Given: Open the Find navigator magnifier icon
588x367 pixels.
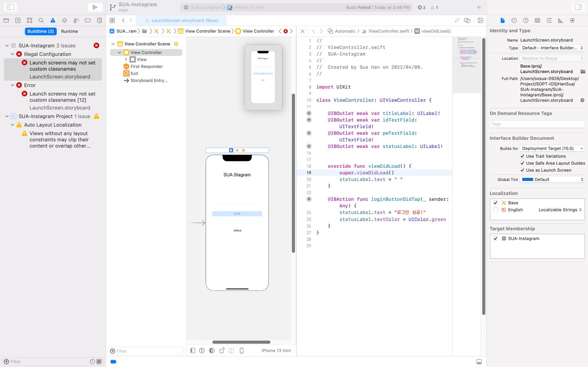Looking at the screenshot, I should point(41,20).
